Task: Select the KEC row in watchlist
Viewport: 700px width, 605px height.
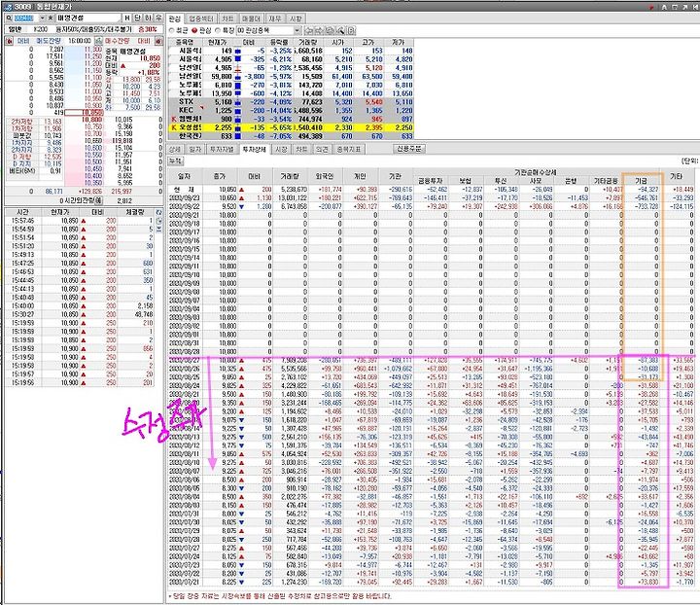Action: [291, 110]
